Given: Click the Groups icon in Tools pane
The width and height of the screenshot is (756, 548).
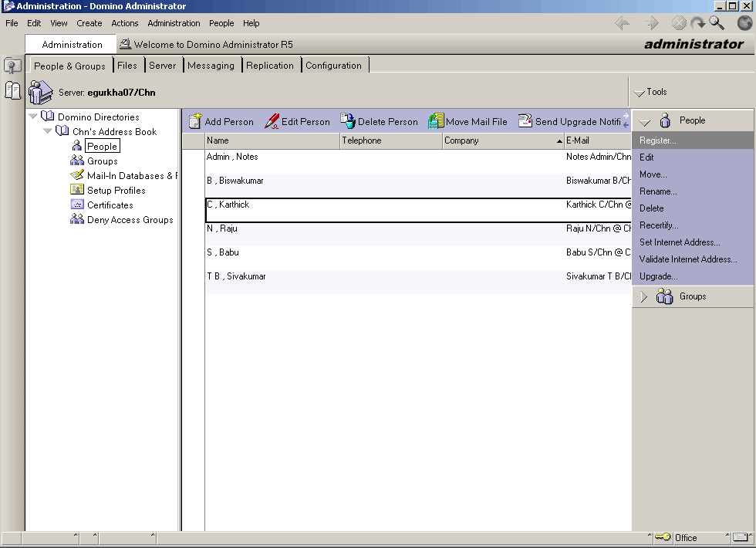Looking at the screenshot, I should (x=664, y=296).
